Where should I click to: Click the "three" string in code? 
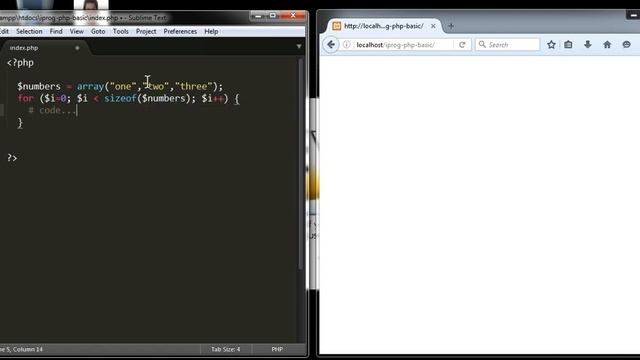(x=194, y=86)
